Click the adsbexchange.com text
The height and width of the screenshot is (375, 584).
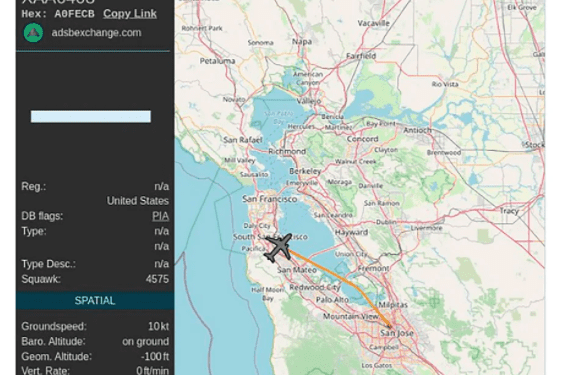click(x=96, y=33)
